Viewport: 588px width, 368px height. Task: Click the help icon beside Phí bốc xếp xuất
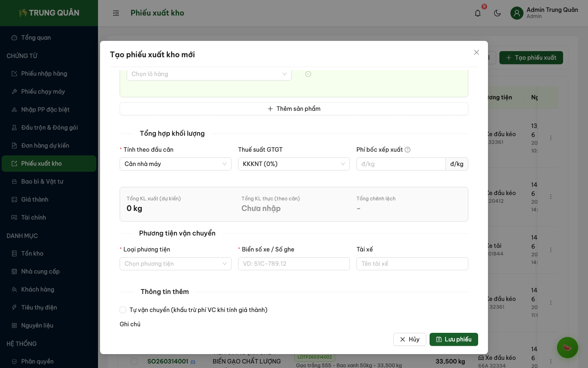click(x=408, y=150)
